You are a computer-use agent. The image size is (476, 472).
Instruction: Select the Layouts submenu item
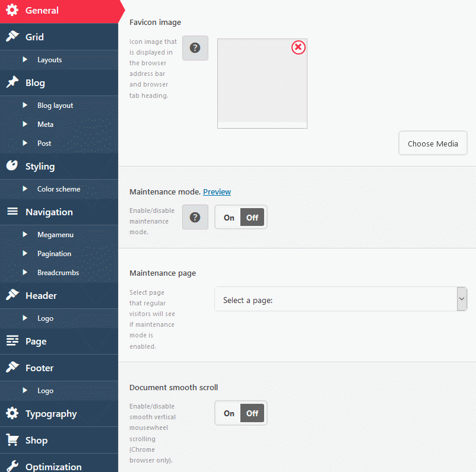[49, 60]
